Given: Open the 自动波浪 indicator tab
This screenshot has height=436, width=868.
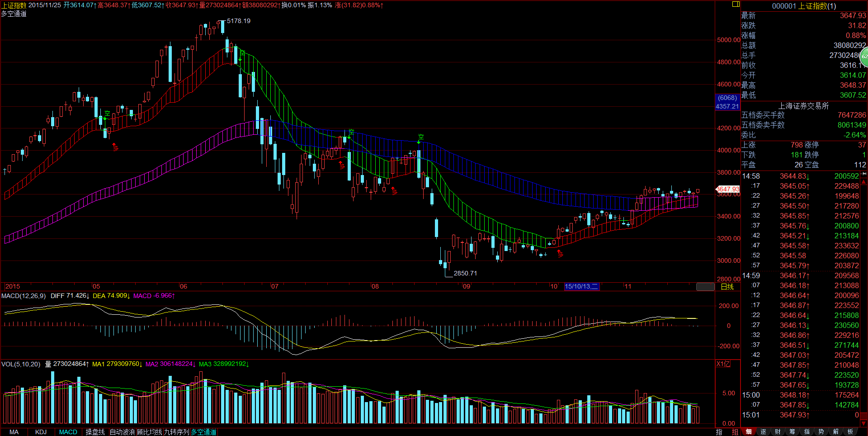Looking at the screenshot, I should tap(122, 432).
